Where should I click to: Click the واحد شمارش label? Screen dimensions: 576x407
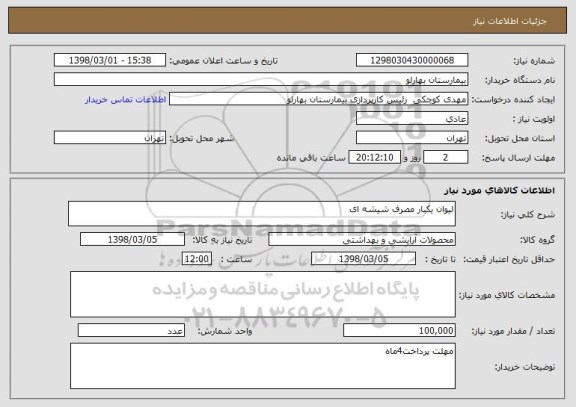(x=225, y=331)
